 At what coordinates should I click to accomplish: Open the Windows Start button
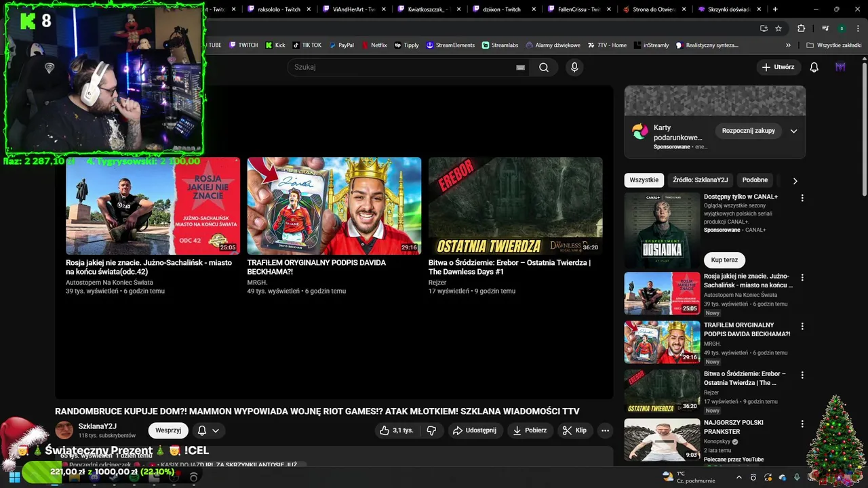tap(14, 477)
